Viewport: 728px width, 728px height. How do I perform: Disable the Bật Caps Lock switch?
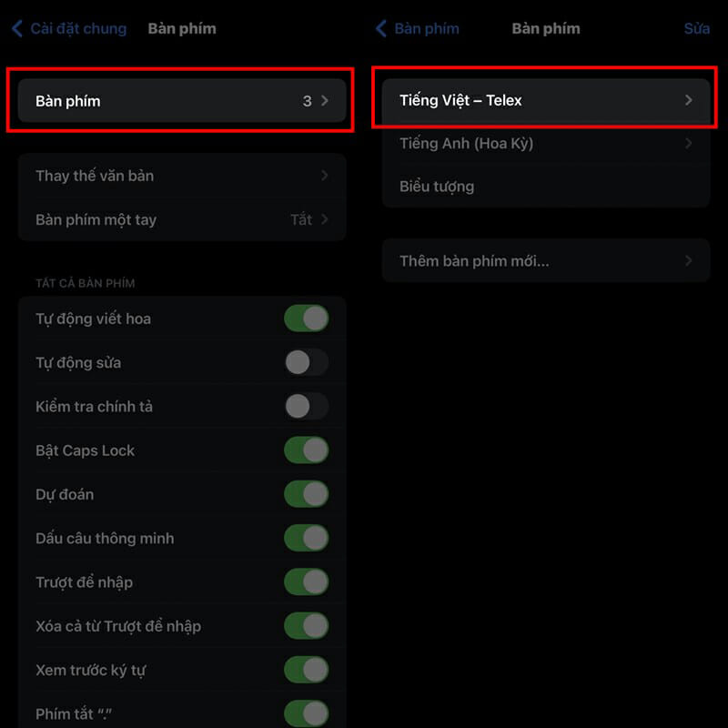pos(306,450)
